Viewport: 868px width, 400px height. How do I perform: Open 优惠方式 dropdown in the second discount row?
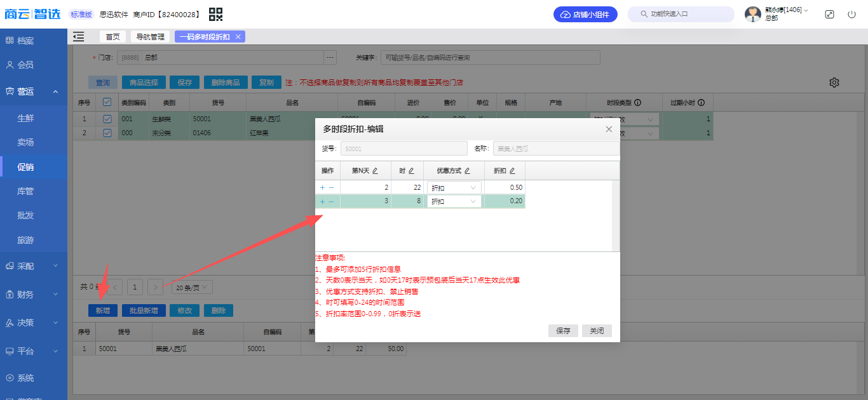pos(454,201)
